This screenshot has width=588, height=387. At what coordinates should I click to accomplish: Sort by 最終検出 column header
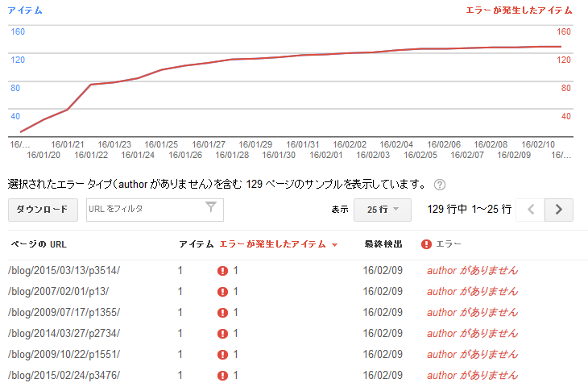(x=383, y=244)
